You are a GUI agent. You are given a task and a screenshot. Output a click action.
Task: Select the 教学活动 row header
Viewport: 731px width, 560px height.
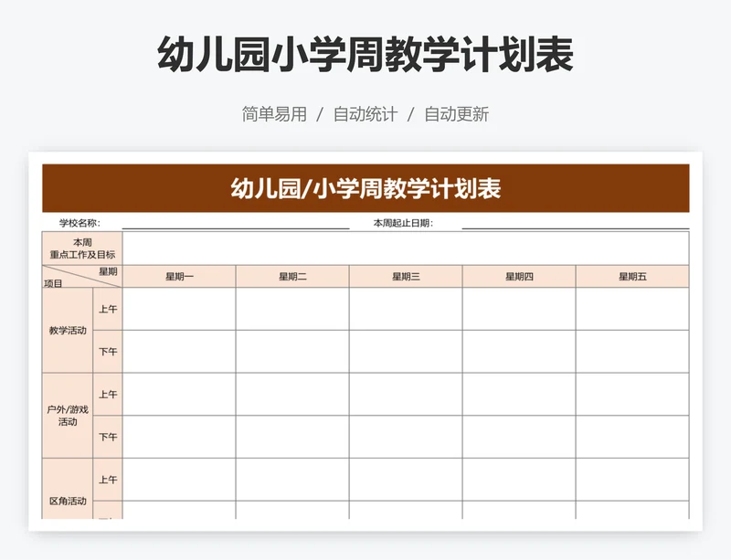[x=68, y=330]
